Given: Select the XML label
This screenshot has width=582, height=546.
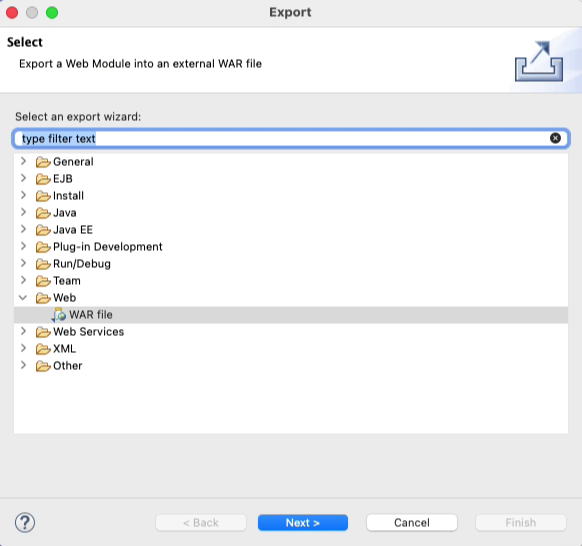Looking at the screenshot, I should pos(64,349).
